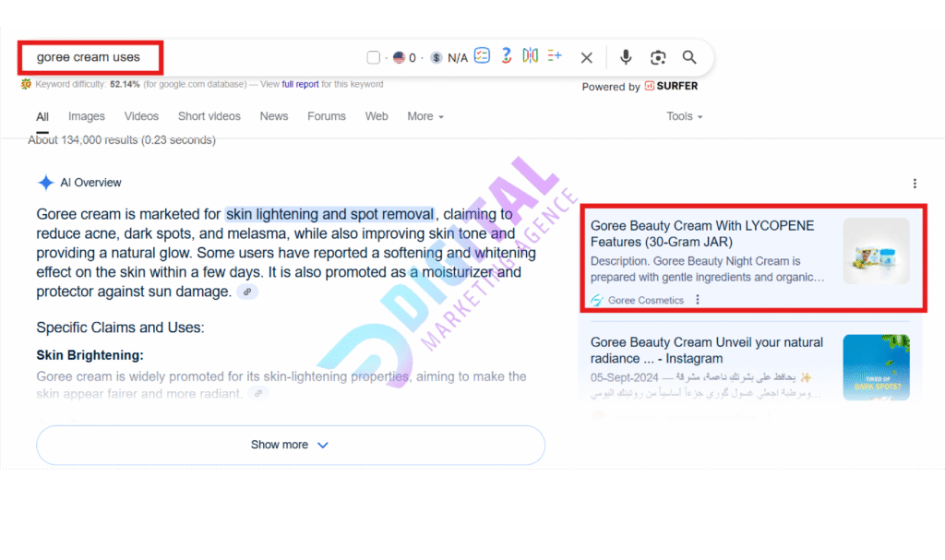This screenshot has width=945, height=560.
Task: Open the News results tab
Action: tap(274, 116)
